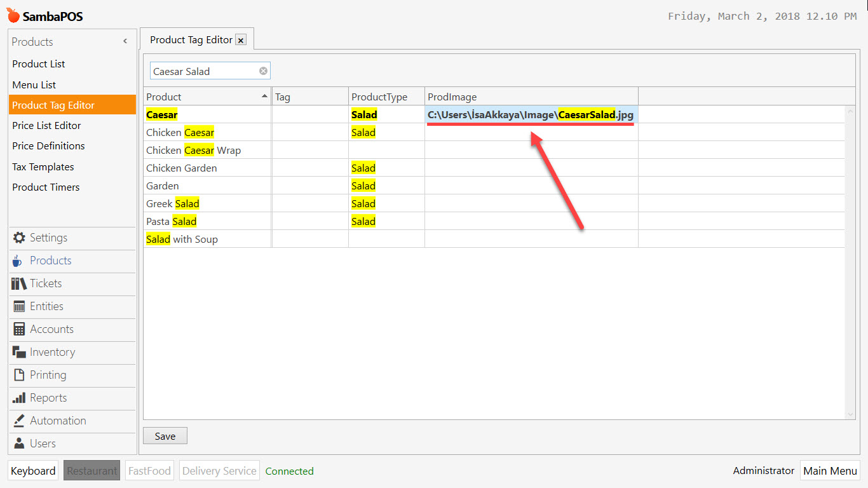Enable the Delivery Service department
Viewport: 868px width, 488px height.
[219, 470]
